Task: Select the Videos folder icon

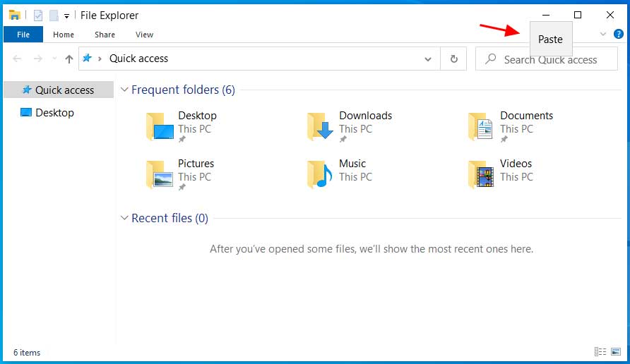Action: [x=481, y=174]
